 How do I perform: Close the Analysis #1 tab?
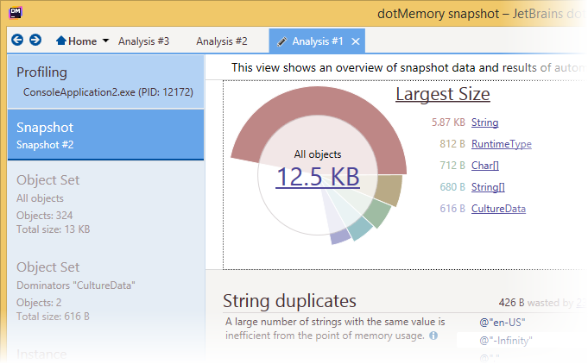[x=355, y=41]
